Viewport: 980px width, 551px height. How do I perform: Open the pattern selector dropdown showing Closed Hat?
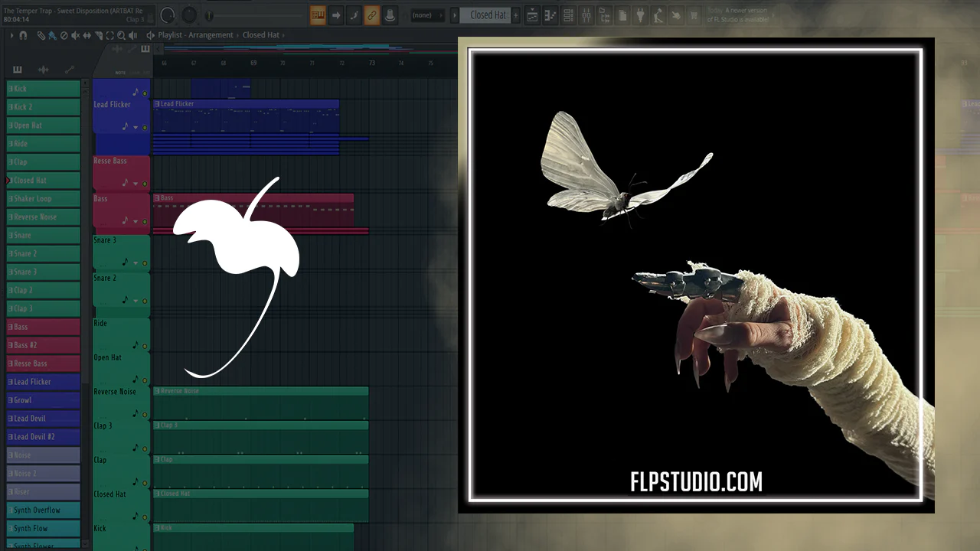tap(487, 15)
